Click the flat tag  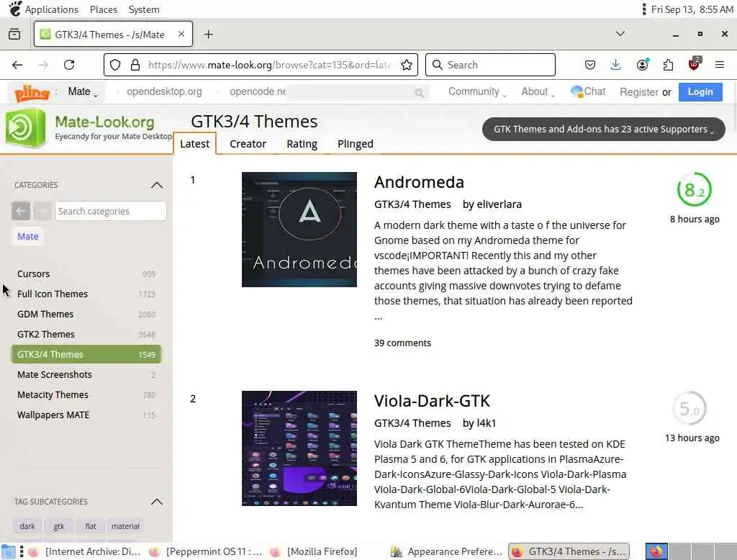click(91, 526)
